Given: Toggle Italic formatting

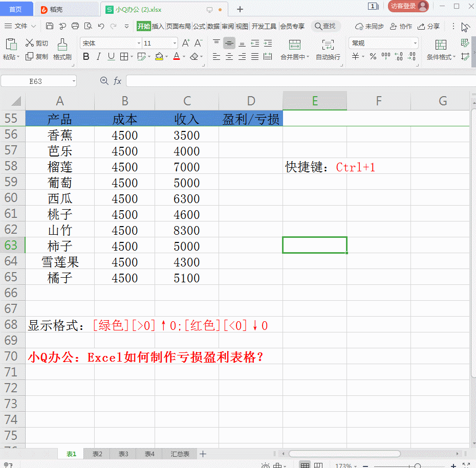Looking at the screenshot, I should [98, 57].
